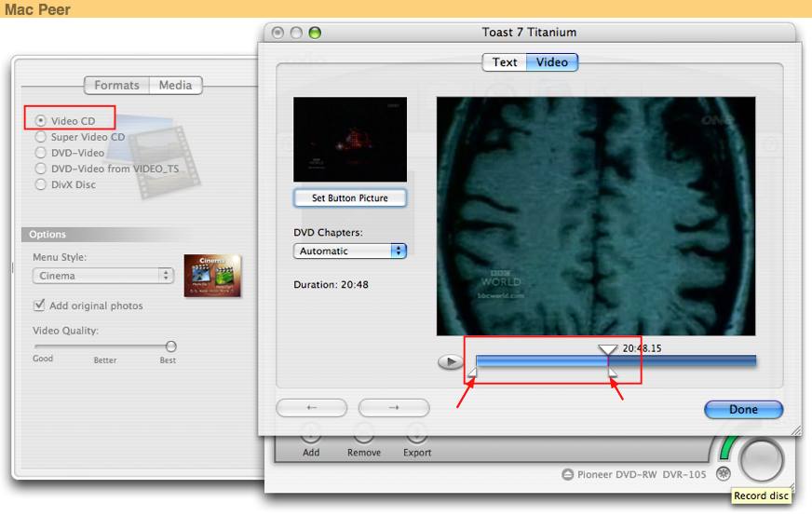Click the button picture preview thumbnail
The image size is (812, 516).
click(350, 140)
